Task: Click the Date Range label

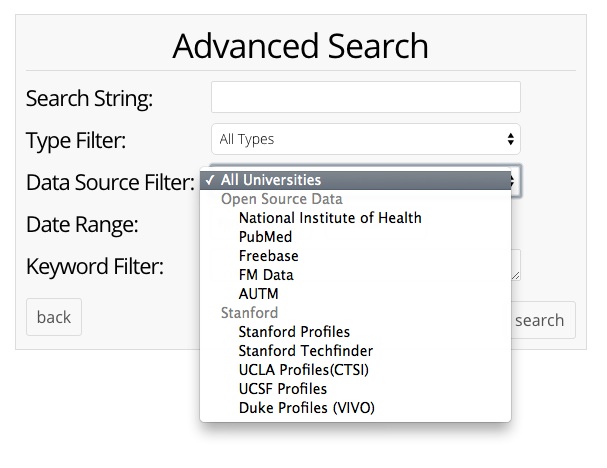Action: (82, 224)
